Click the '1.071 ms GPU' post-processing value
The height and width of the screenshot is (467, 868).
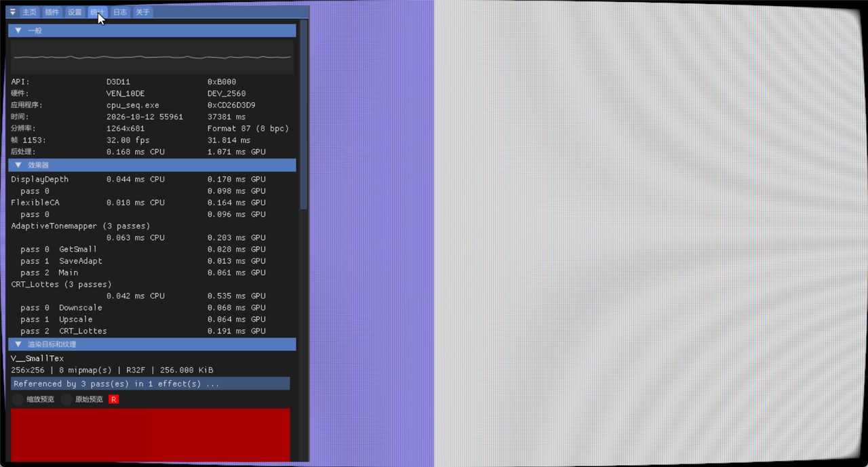(x=237, y=152)
